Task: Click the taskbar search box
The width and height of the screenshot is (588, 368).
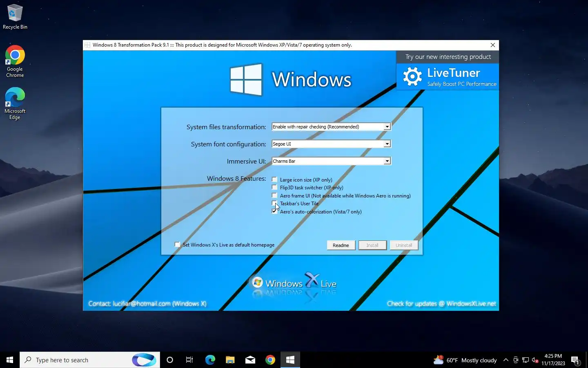Action: pos(90,360)
